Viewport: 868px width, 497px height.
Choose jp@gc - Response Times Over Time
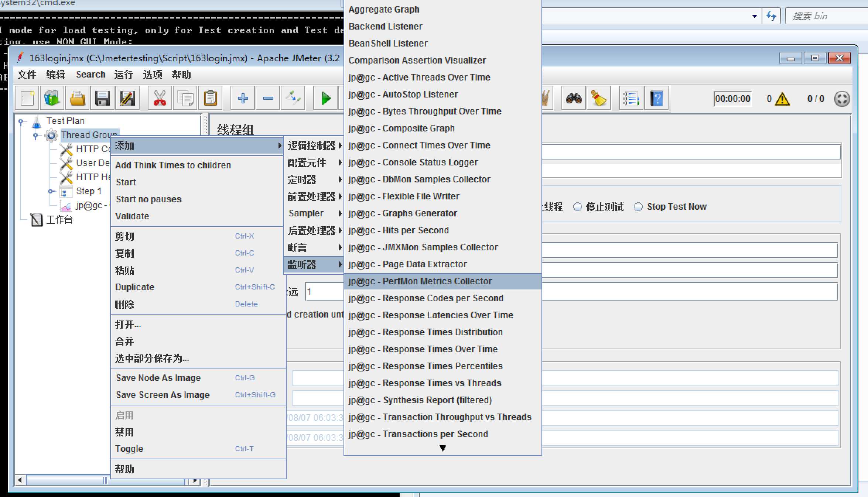coord(442,349)
